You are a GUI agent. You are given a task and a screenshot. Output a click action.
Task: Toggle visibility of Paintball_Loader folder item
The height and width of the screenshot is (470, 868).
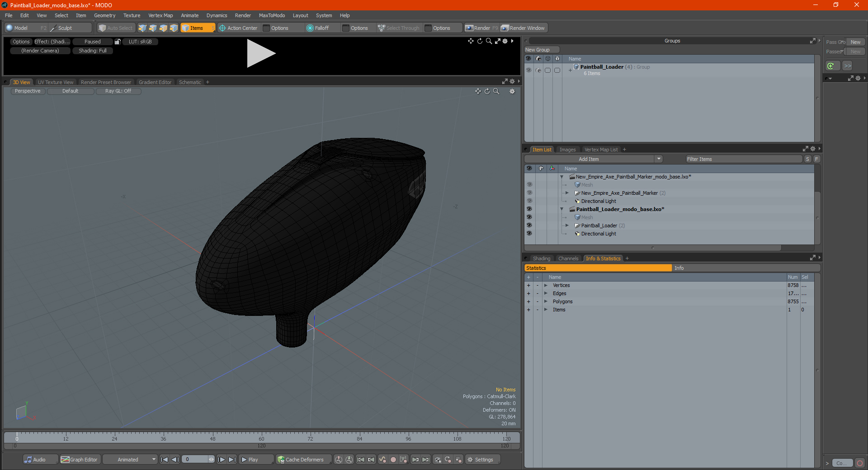529,226
